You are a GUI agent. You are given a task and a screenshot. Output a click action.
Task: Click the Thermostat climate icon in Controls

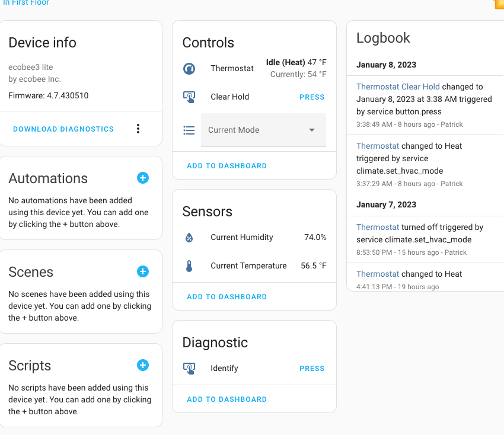(x=189, y=68)
